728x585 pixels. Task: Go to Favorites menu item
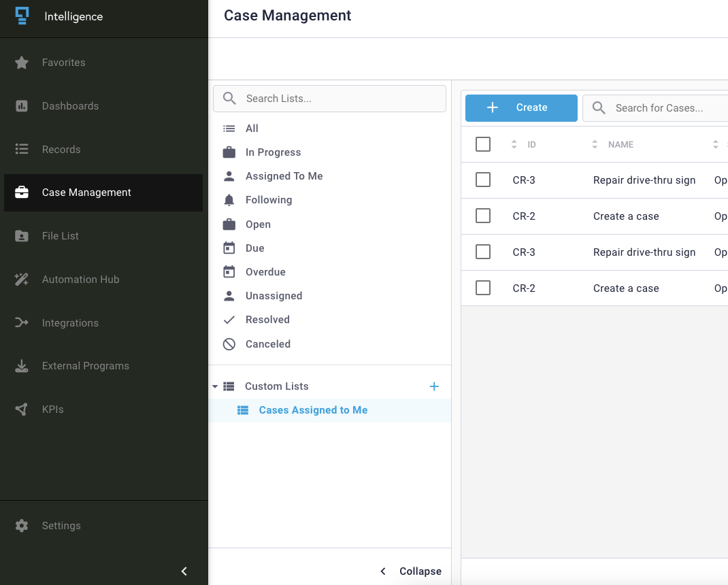[103, 62]
